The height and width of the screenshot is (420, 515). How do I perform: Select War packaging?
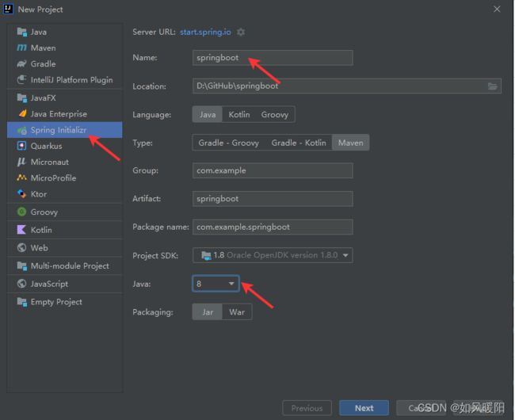point(237,312)
